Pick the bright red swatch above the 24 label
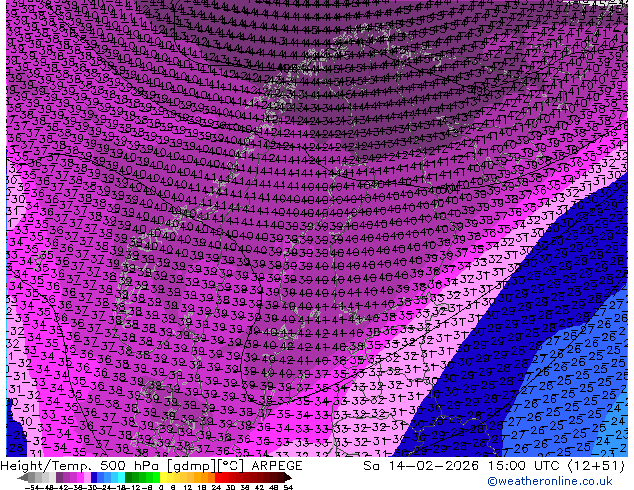The image size is (634, 490). (218, 478)
